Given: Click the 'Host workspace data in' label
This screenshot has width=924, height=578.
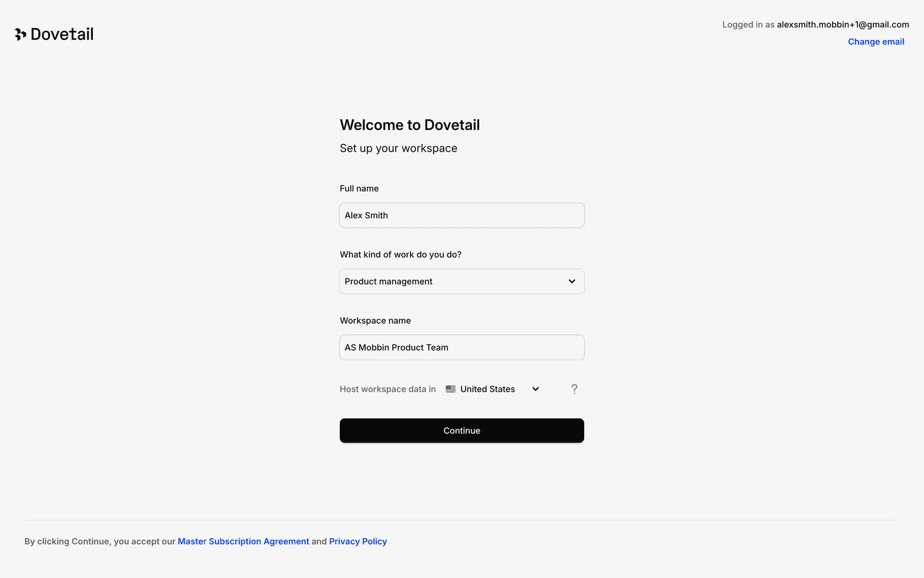Looking at the screenshot, I should click(388, 389).
